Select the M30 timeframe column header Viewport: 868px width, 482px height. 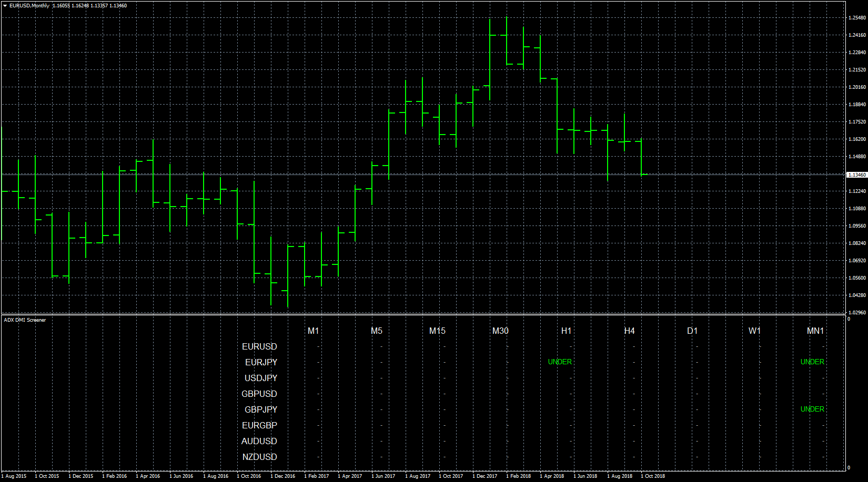point(500,331)
